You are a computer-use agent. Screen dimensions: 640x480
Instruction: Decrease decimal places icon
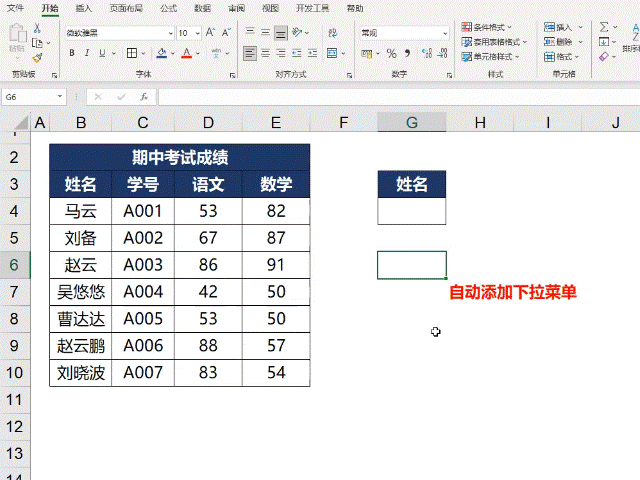point(442,53)
